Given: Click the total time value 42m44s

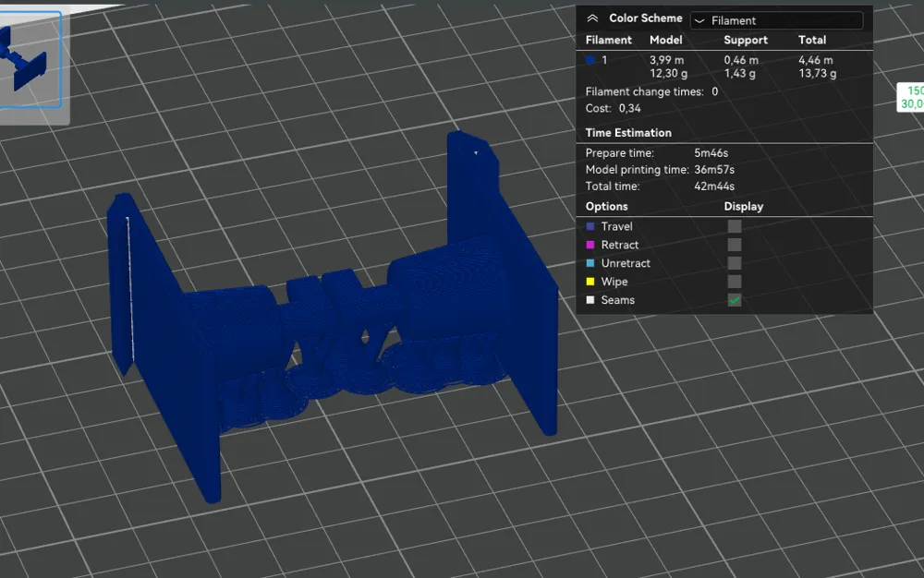Looking at the screenshot, I should [714, 186].
